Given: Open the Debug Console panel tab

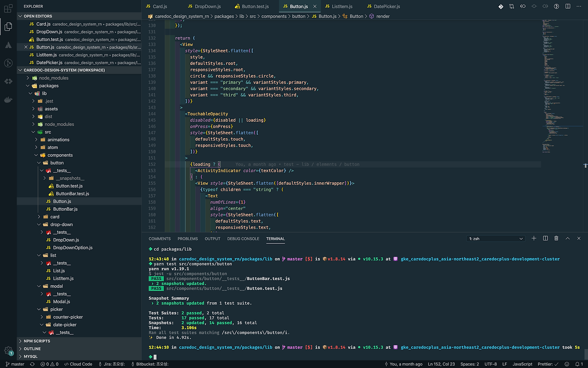Looking at the screenshot, I should pos(243,239).
